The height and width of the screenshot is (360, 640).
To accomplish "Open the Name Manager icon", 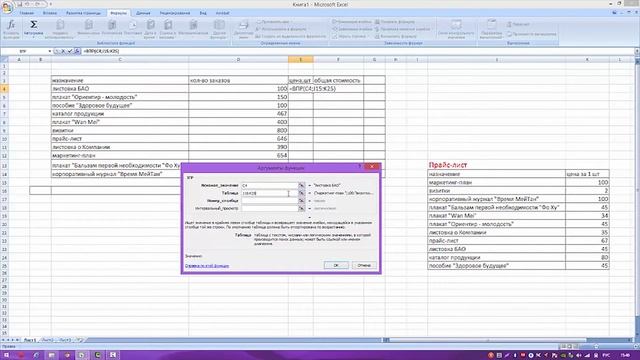I will click(x=243, y=25).
